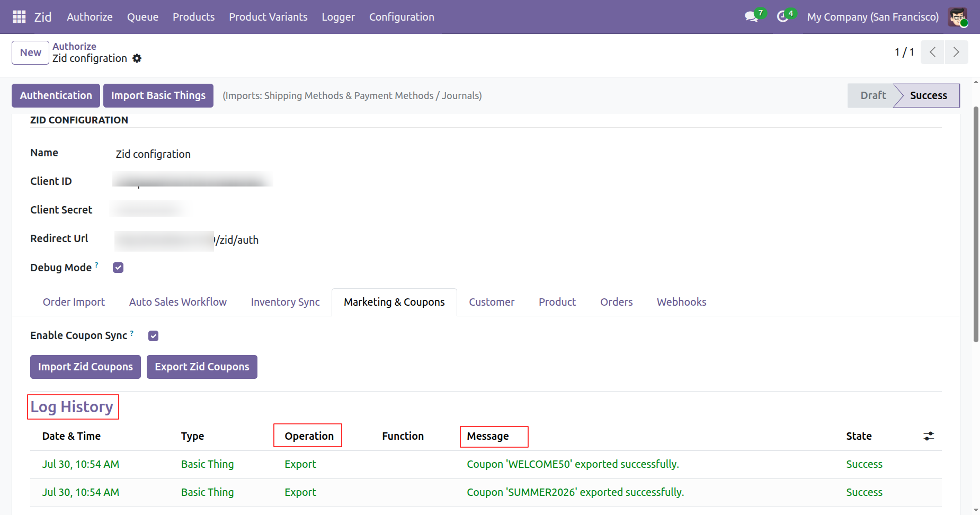The image size is (980, 515).
Task: Switch to the Customer tab
Action: pos(492,302)
